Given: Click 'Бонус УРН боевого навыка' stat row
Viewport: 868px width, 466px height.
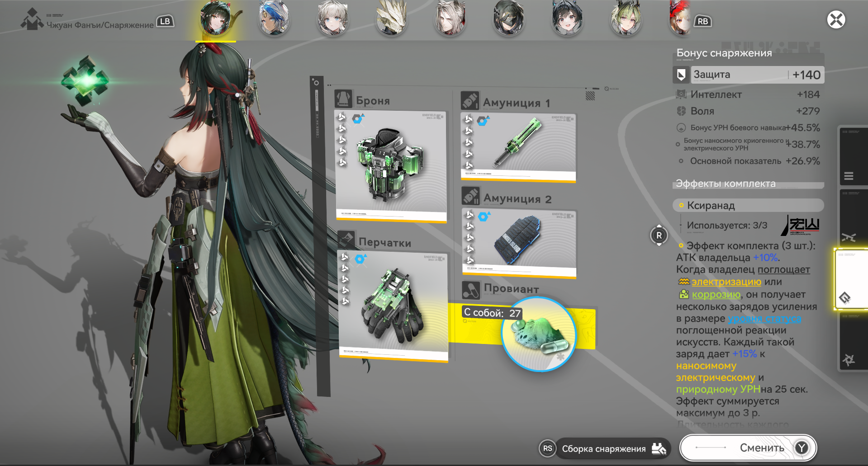Looking at the screenshot, I should pos(748,127).
